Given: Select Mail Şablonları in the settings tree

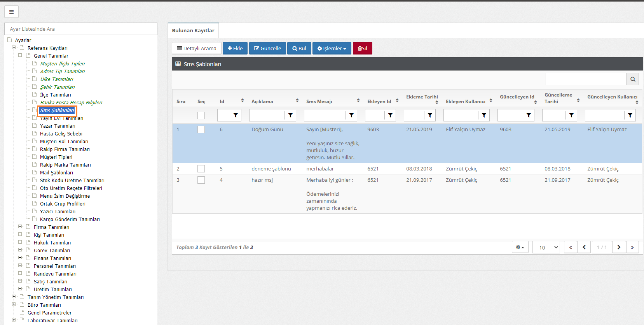Looking at the screenshot, I should click(56, 172).
